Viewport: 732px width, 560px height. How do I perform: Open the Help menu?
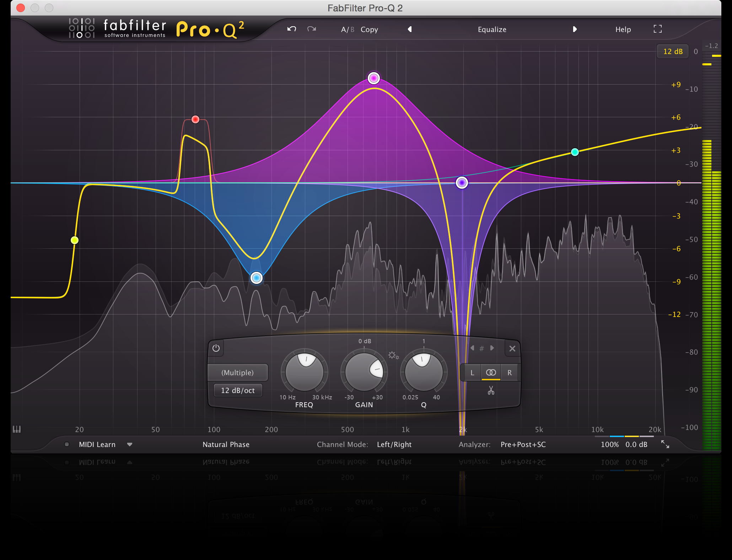coord(623,29)
